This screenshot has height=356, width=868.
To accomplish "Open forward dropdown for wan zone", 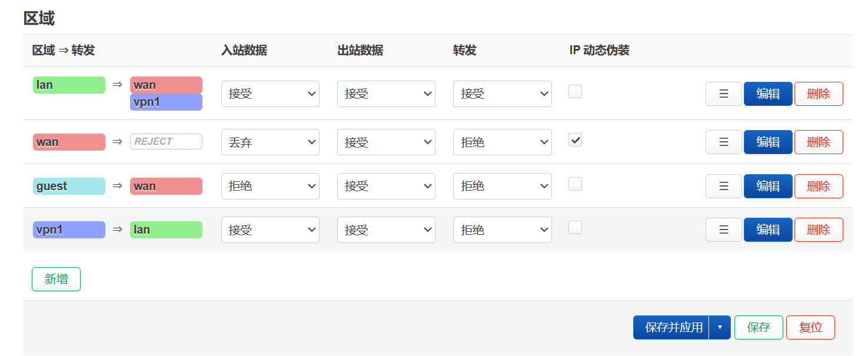I will tap(502, 142).
